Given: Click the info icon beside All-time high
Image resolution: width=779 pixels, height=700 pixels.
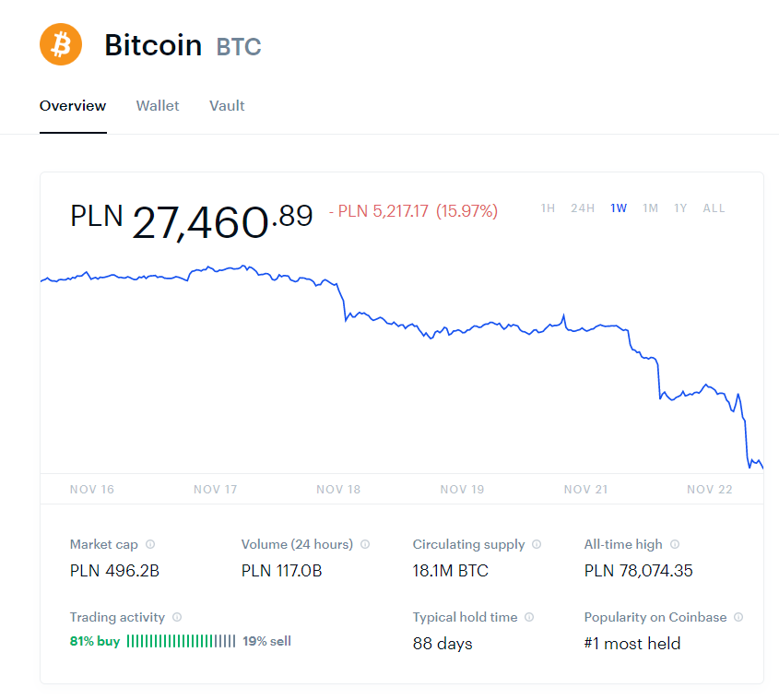Looking at the screenshot, I should tap(674, 544).
